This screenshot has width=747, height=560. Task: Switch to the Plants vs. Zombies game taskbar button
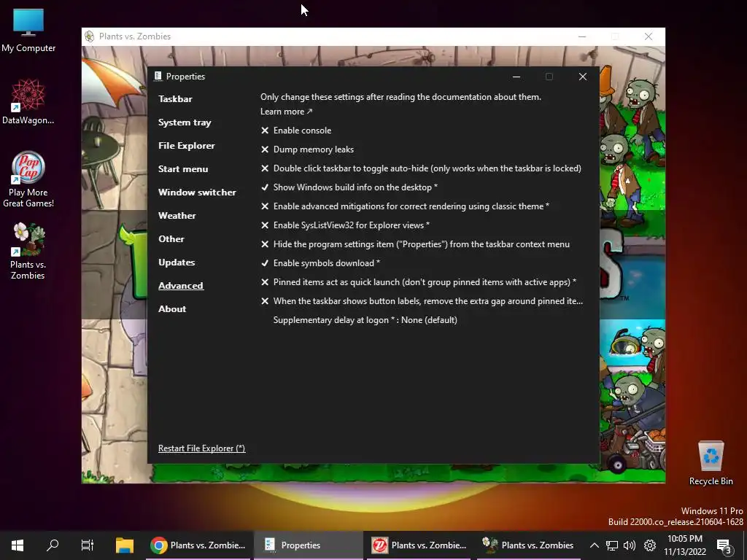529,545
